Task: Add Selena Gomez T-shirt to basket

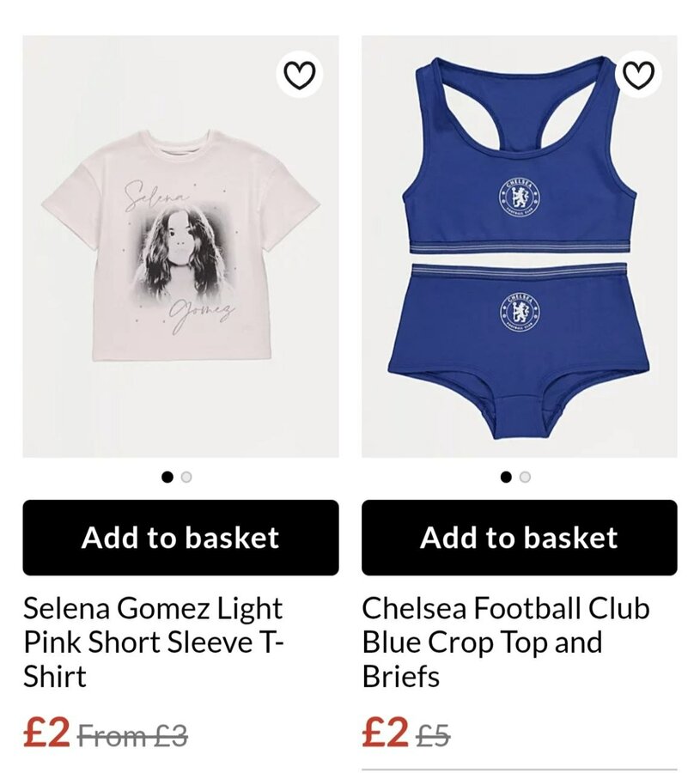Action: [x=180, y=538]
